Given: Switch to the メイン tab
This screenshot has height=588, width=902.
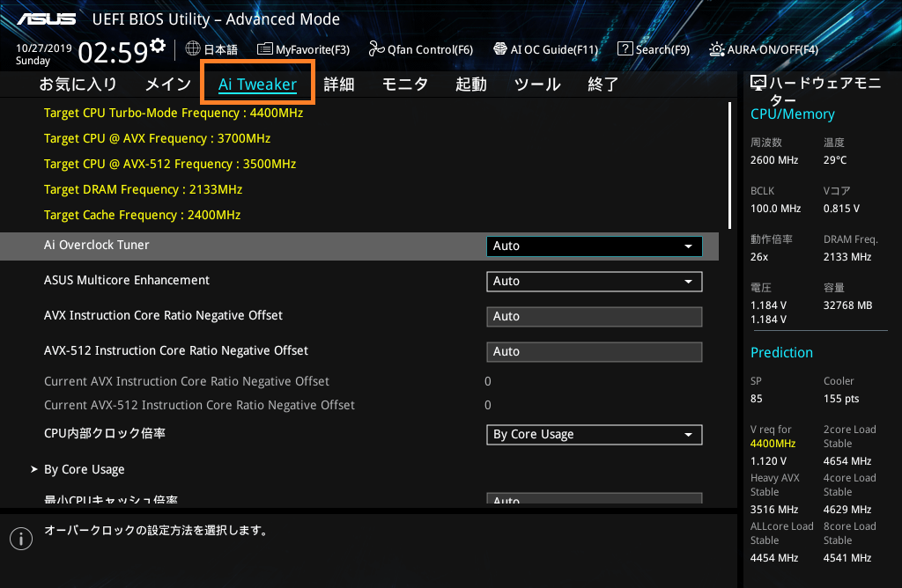Looking at the screenshot, I should (x=168, y=85).
